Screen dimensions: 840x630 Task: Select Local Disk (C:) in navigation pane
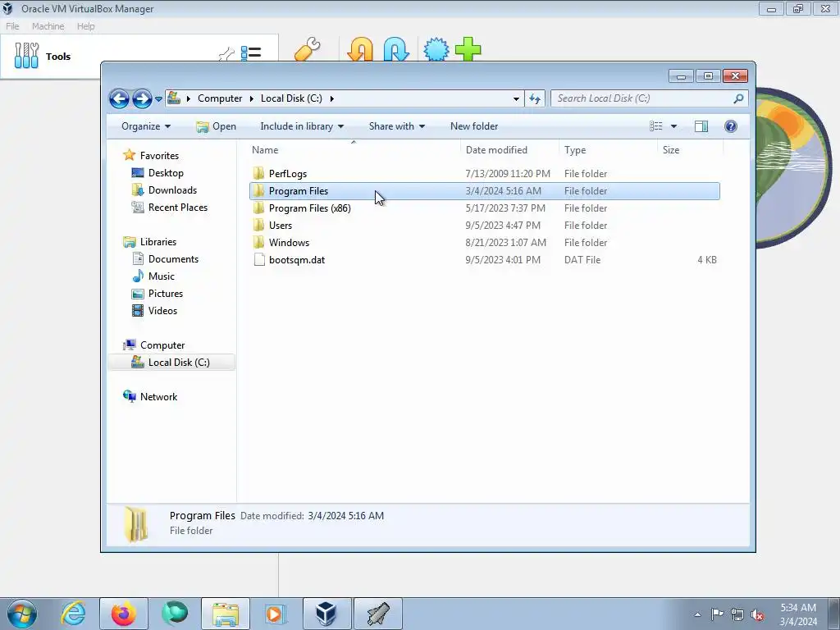(171, 363)
